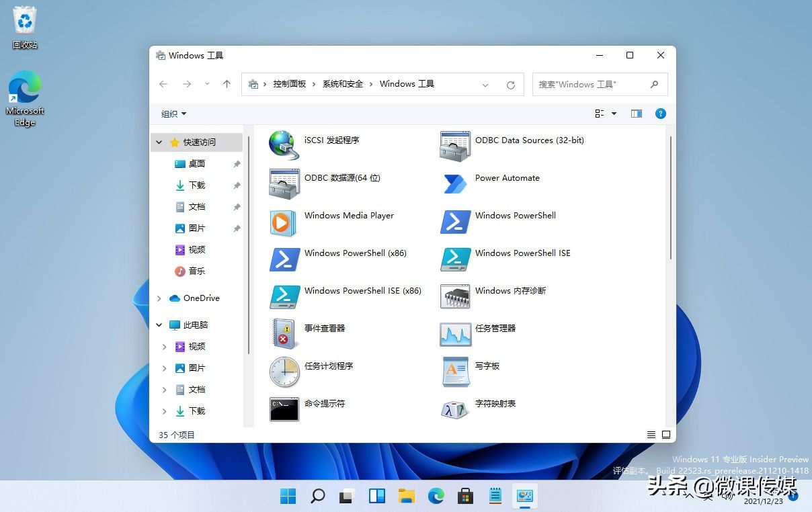The width and height of the screenshot is (812, 512).
Task: Select 控制面板 in breadcrumb path
Action: point(290,84)
